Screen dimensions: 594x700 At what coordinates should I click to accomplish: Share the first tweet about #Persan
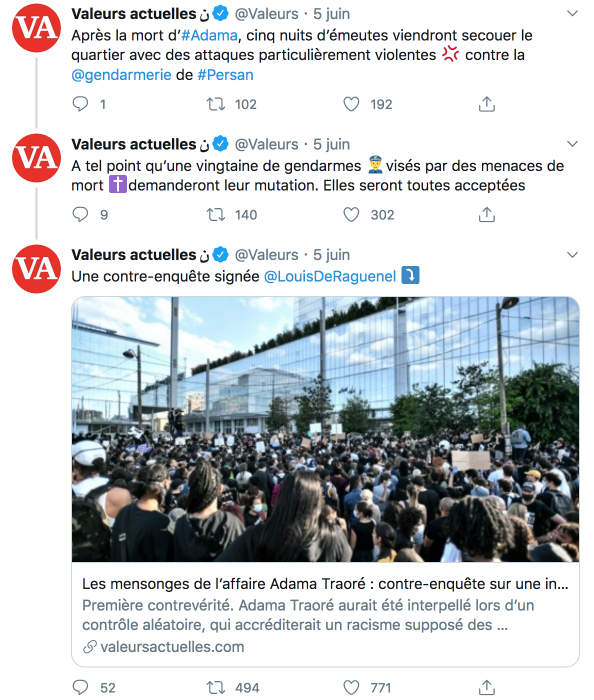pyautogui.click(x=486, y=104)
